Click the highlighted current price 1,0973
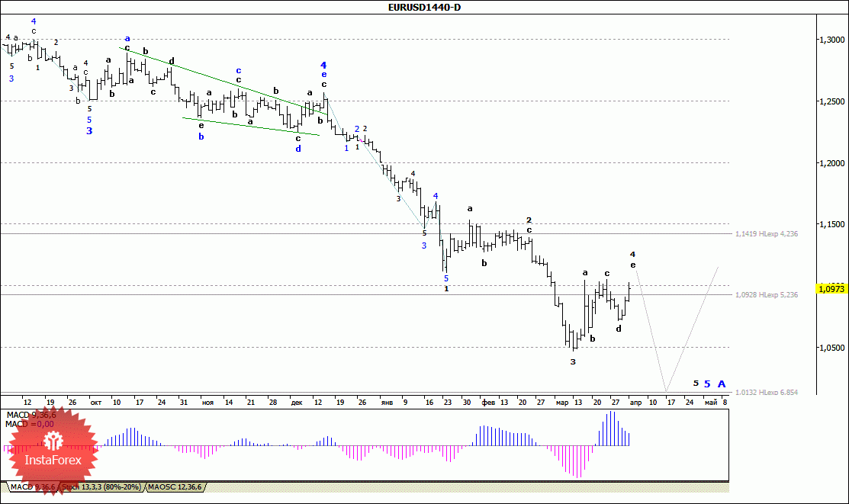The height and width of the screenshot is (504, 849). pos(831,289)
